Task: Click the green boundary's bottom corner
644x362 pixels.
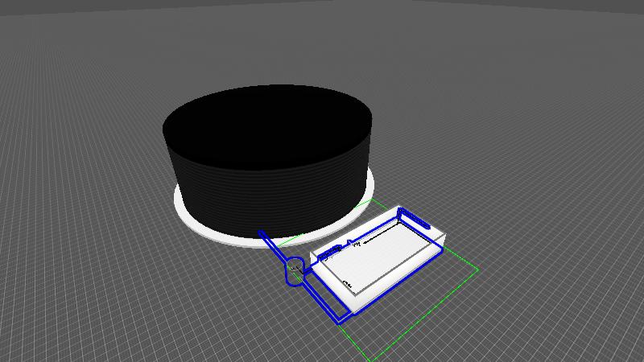Action: click(369, 359)
